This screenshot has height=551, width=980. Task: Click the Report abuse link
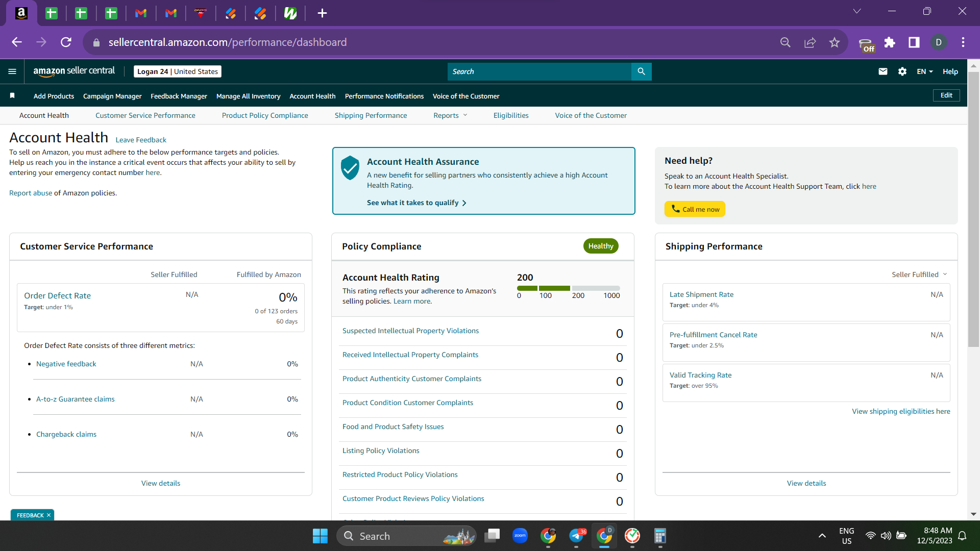[x=31, y=193]
